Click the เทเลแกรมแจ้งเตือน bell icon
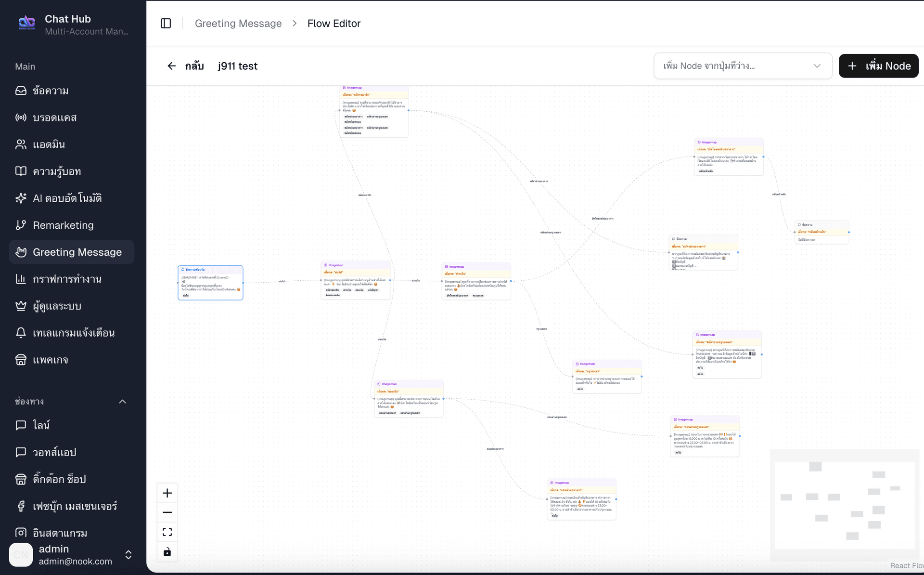The height and width of the screenshot is (575, 924). [x=21, y=332]
